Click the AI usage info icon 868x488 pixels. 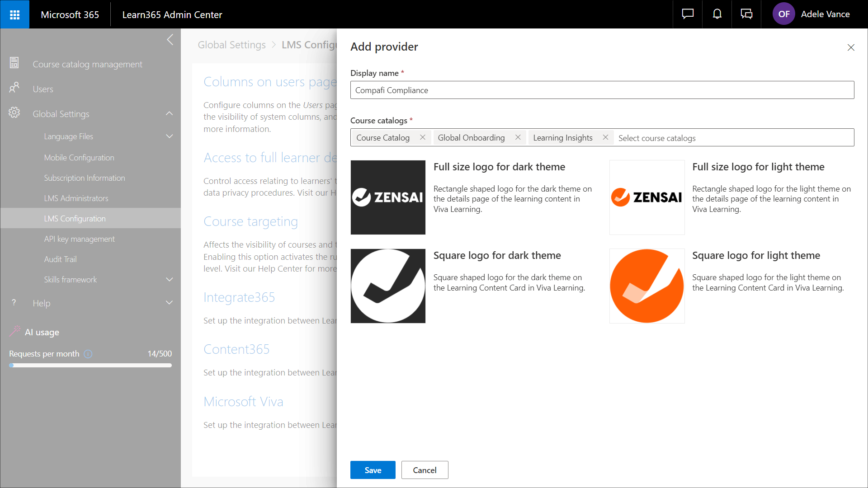(88, 354)
